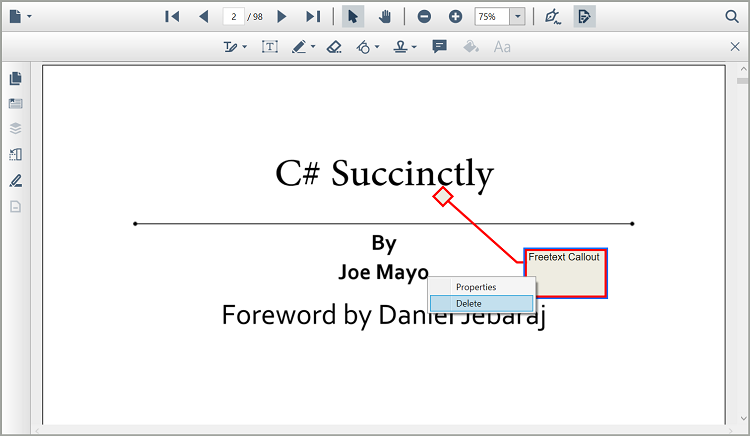The image size is (750, 436).
Task: Open the text search magnifier
Action: coord(731,17)
